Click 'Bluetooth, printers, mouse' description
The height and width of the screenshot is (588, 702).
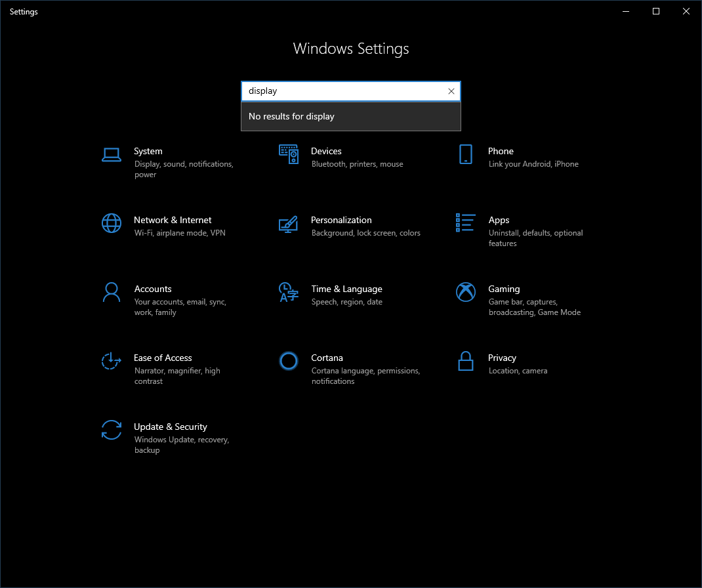(x=358, y=164)
